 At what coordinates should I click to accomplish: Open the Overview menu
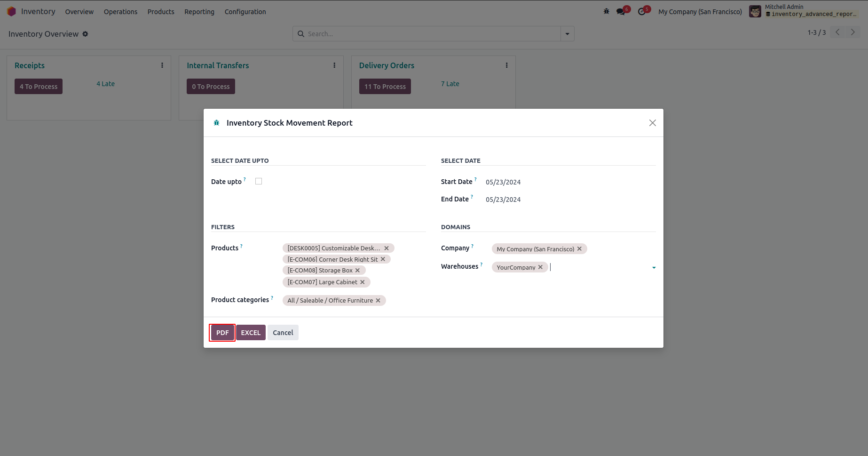[x=79, y=12]
